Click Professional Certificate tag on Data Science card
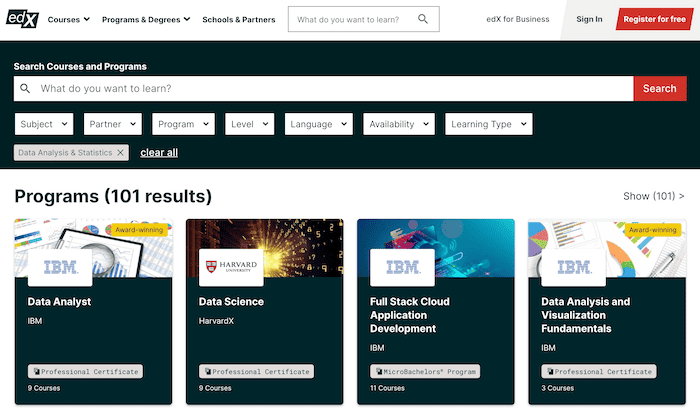Screen dimensions: 700x410 coord(257,372)
